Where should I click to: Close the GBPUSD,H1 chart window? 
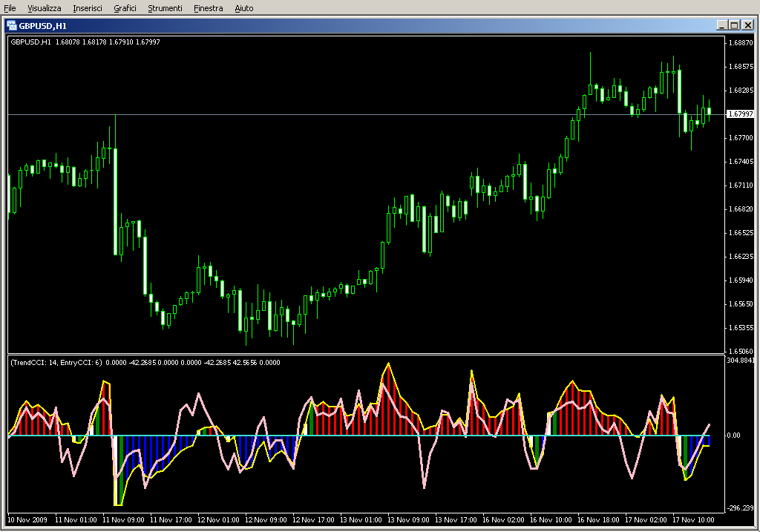pyautogui.click(x=747, y=25)
